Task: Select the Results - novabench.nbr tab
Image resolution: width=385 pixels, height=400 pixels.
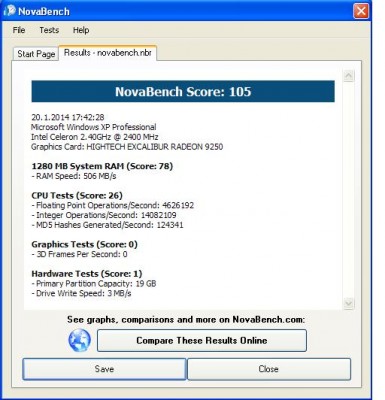Action: (x=108, y=53)
